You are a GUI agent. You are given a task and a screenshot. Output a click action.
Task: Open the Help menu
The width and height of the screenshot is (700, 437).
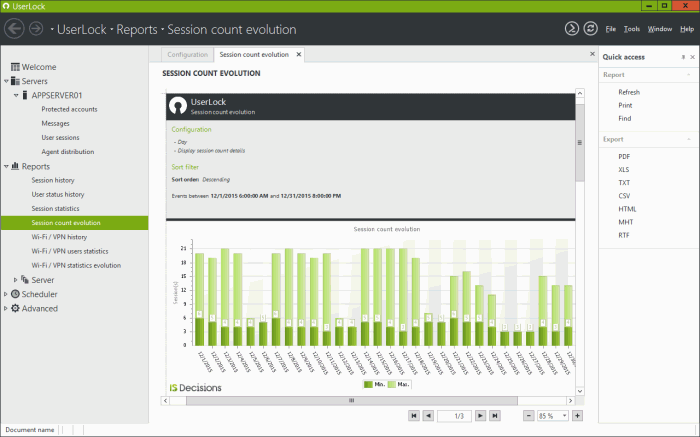click(687, 29)
